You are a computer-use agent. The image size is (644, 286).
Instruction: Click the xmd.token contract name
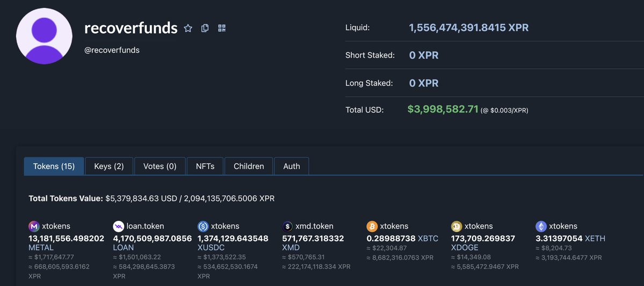tap(314, 226)
